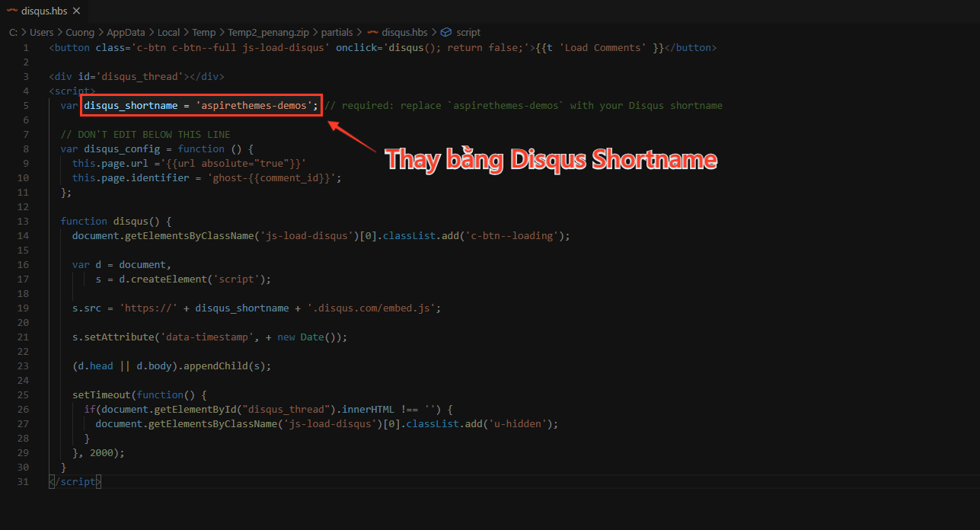Click the 'Load Comments' text on line 1

[x=603, y=47]
